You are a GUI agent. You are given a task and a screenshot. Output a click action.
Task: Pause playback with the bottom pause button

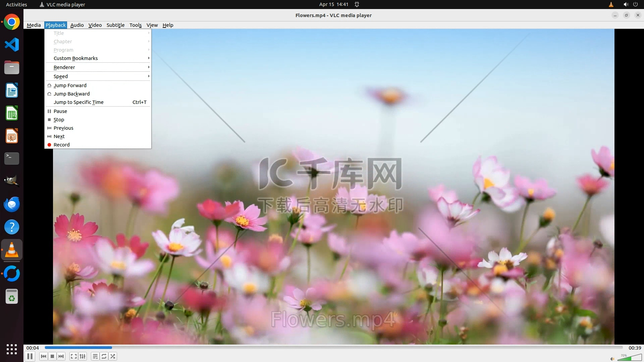(x=30, y=356)
